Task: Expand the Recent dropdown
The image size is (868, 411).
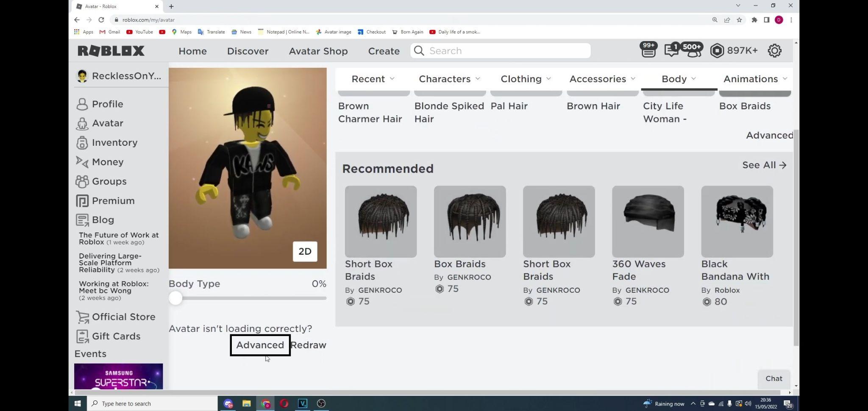Action: (x=373, y=79)
